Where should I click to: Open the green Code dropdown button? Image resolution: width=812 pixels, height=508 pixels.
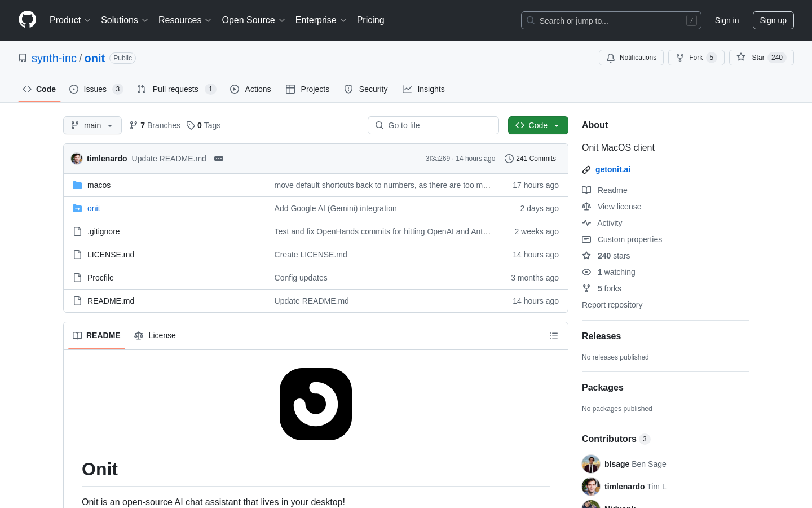coord(538,125)
